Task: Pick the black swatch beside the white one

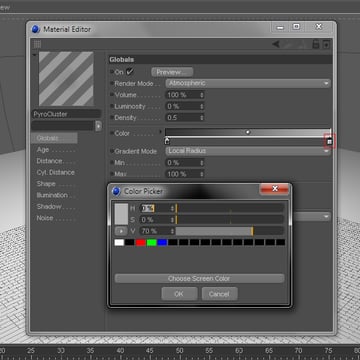Action: click(x=130, y=242)
